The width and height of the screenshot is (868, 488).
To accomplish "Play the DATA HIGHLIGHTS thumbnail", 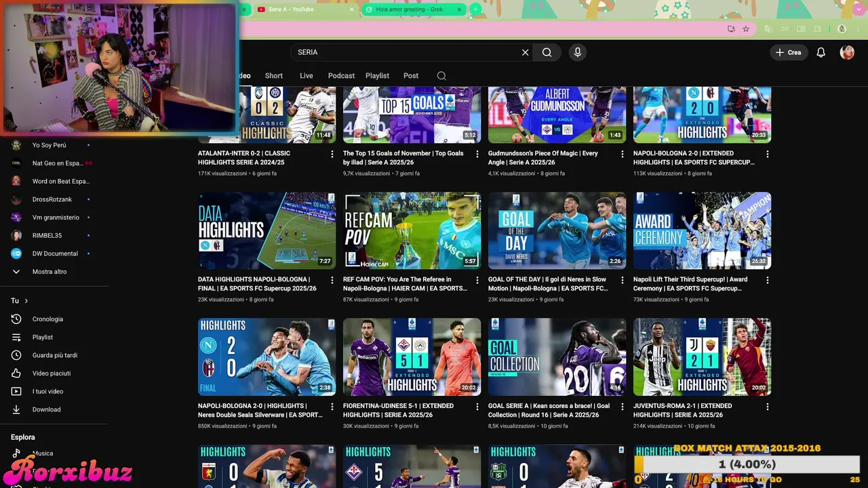I will point(267,230).
